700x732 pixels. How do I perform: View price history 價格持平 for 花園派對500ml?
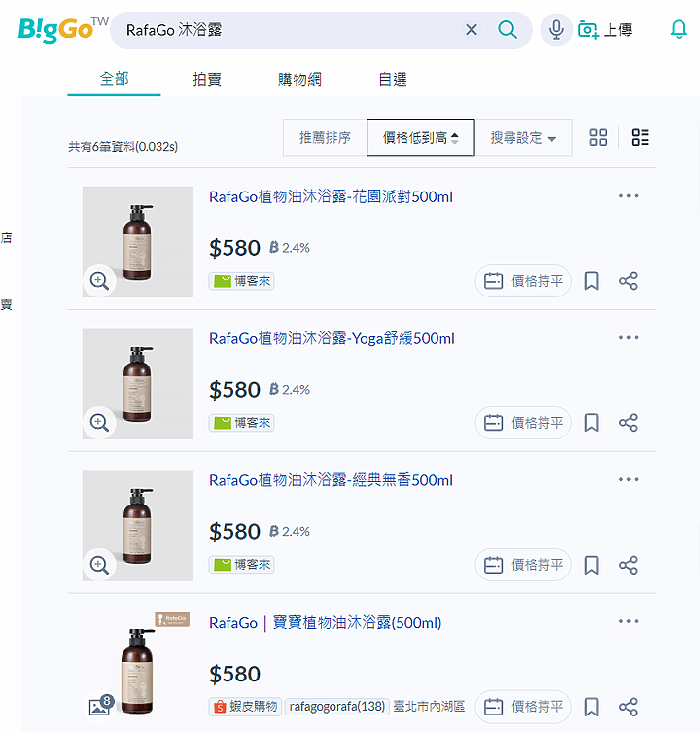pos(523,281)
